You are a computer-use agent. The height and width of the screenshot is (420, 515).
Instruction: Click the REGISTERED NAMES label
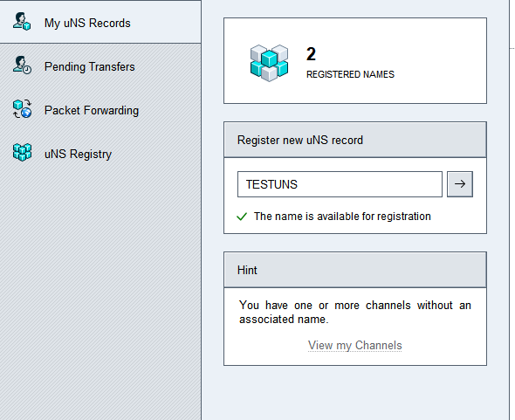coord(350,74)
